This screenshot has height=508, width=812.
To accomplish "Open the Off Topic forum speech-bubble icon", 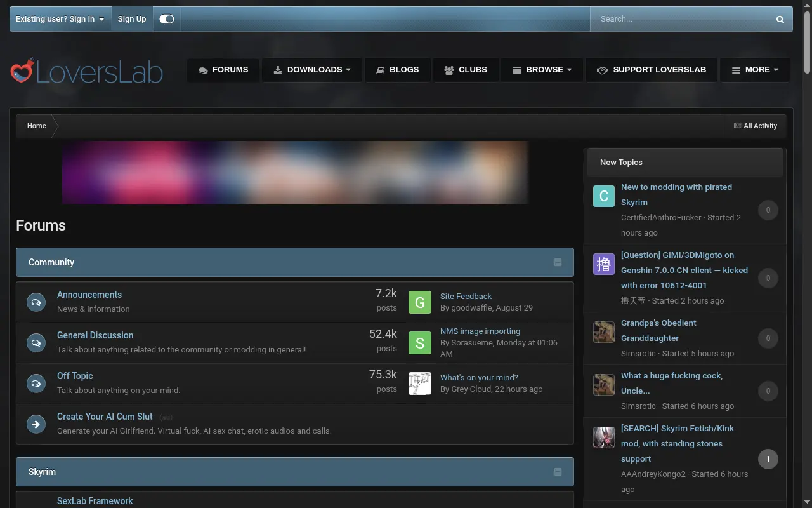I will (x=36, y=383).
